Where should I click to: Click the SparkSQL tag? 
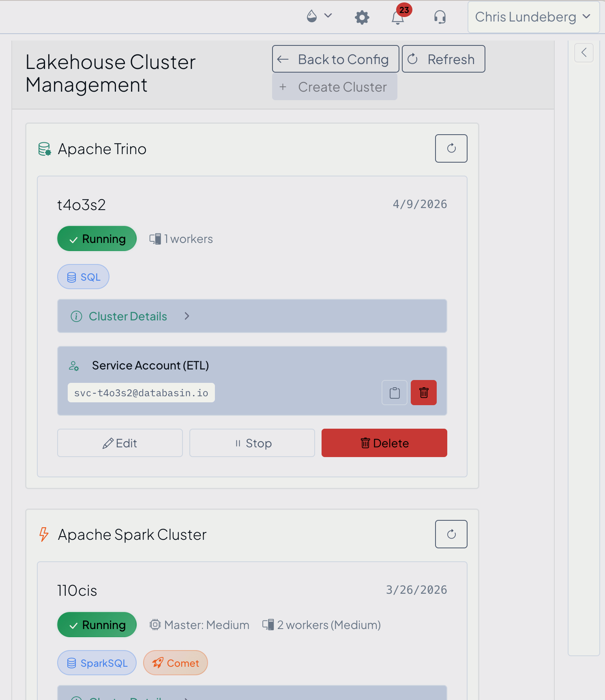click(97, 663)
